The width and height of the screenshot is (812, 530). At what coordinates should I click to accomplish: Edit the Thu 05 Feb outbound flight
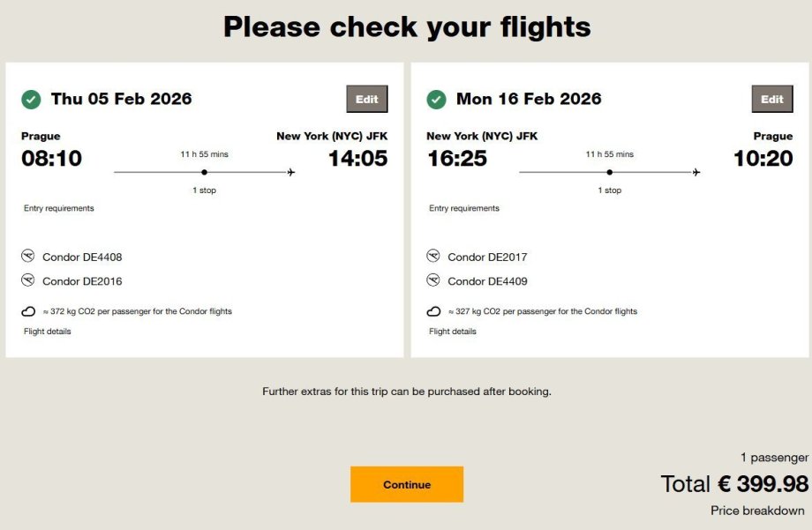click(367, 100)
